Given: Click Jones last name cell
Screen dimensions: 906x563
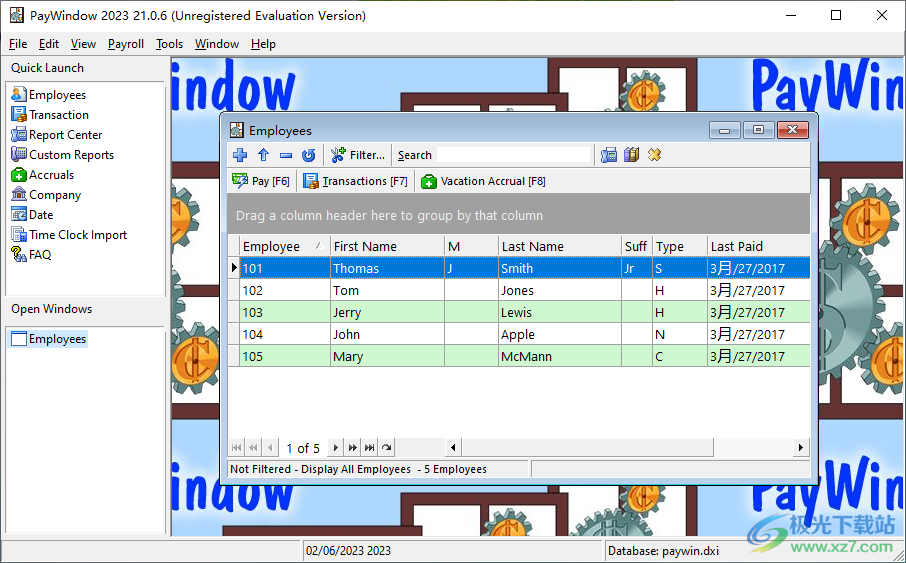Looking at the screenshot, I should pyautogui.click(x=560, y=290).
